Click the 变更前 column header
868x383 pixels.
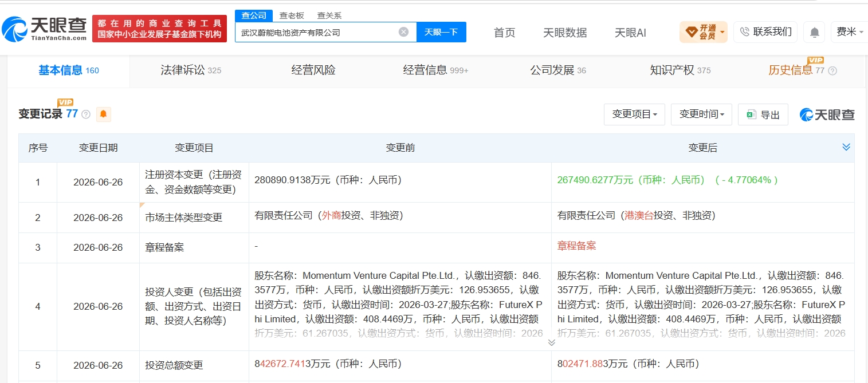400,148
